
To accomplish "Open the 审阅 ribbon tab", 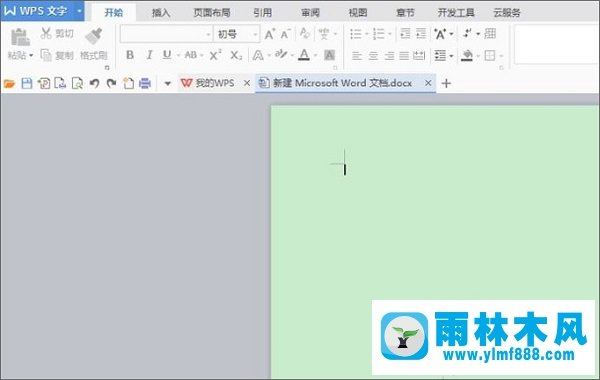I will 310,13.
